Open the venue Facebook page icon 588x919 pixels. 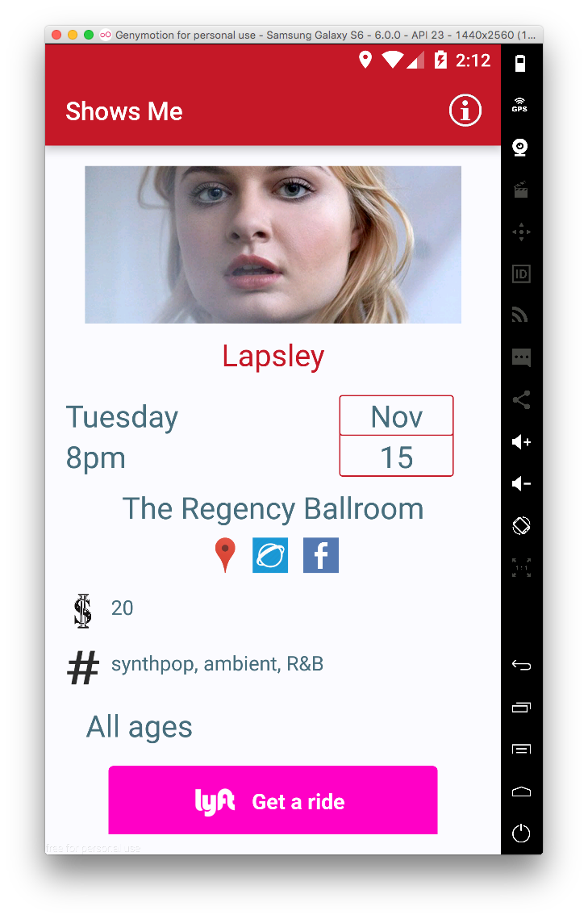[x=320, y=555]
